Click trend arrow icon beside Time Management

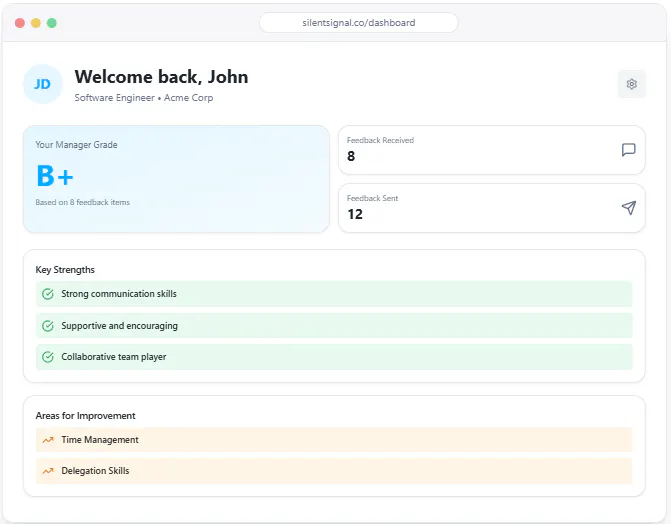point(48,440)
